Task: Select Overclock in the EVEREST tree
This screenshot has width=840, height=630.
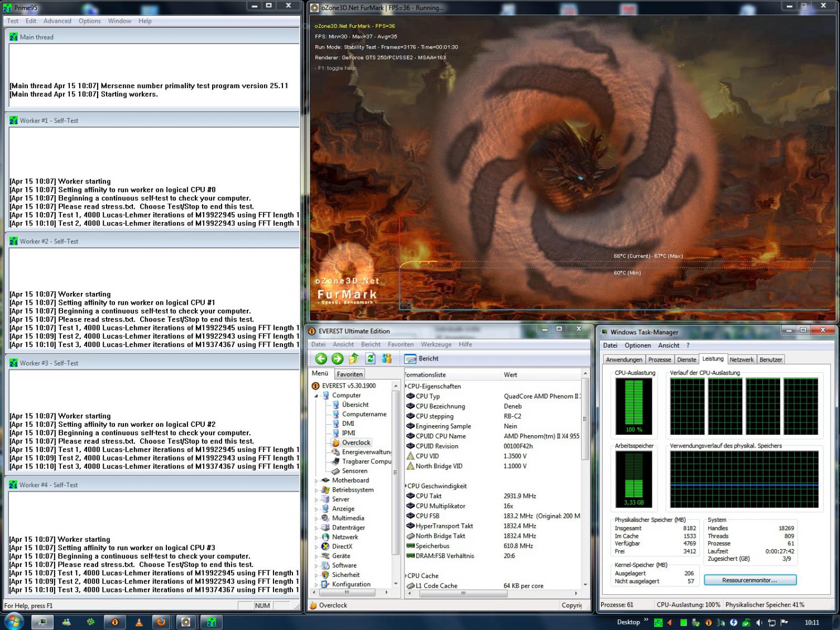Action: [356, 443]
